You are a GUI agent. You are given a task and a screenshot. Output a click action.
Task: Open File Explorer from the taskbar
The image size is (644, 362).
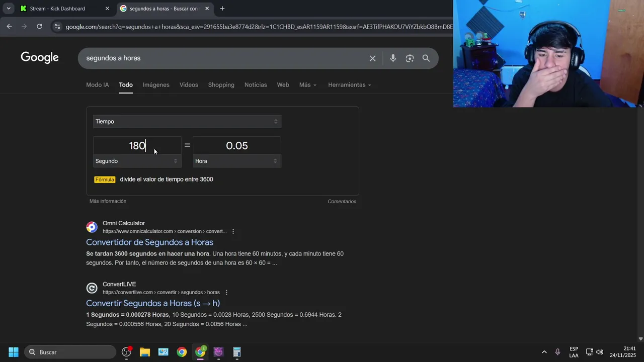pyautogui.click(x=145, y=352)
